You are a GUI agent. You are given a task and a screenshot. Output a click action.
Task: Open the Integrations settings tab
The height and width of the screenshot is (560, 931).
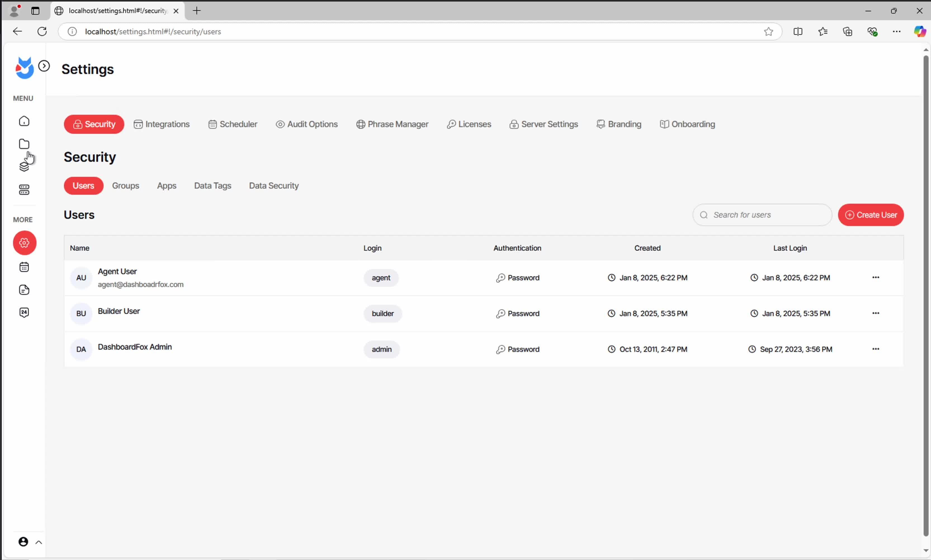162,124
